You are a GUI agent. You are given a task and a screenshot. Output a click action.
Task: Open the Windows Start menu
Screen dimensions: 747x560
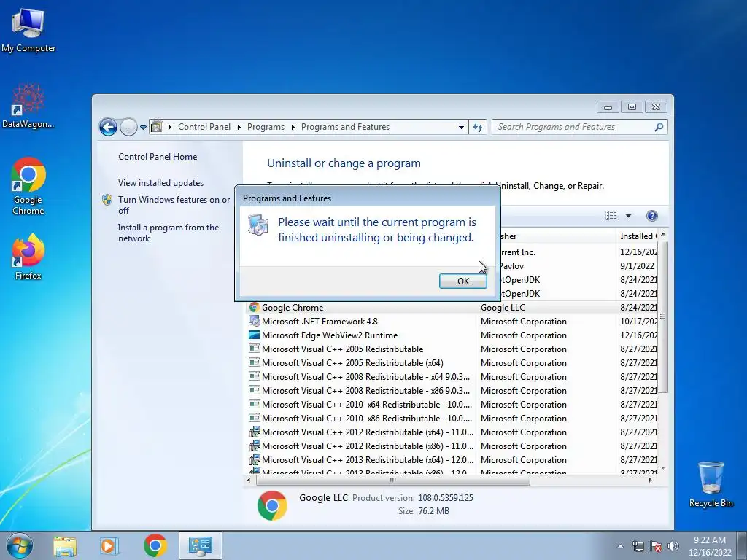pos(19,545)
